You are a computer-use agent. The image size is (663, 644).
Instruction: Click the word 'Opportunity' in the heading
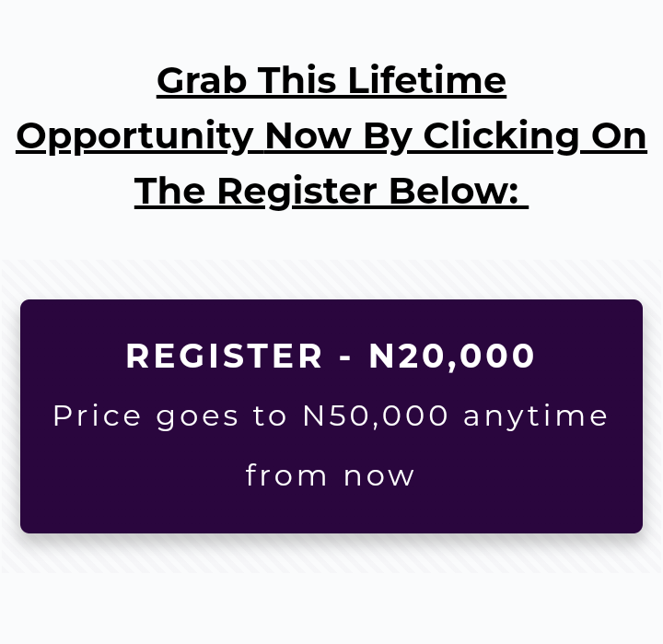[x=134, y=136]
